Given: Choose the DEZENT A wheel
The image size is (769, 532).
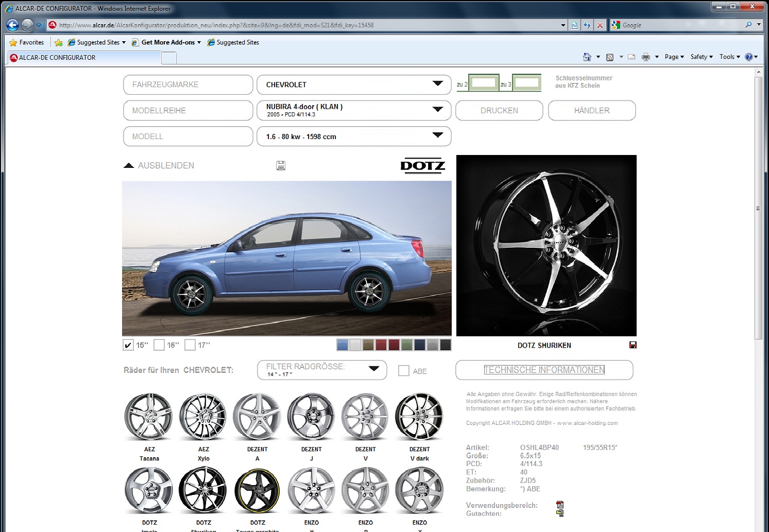Looking at the screenshot, I should [258, 417].
